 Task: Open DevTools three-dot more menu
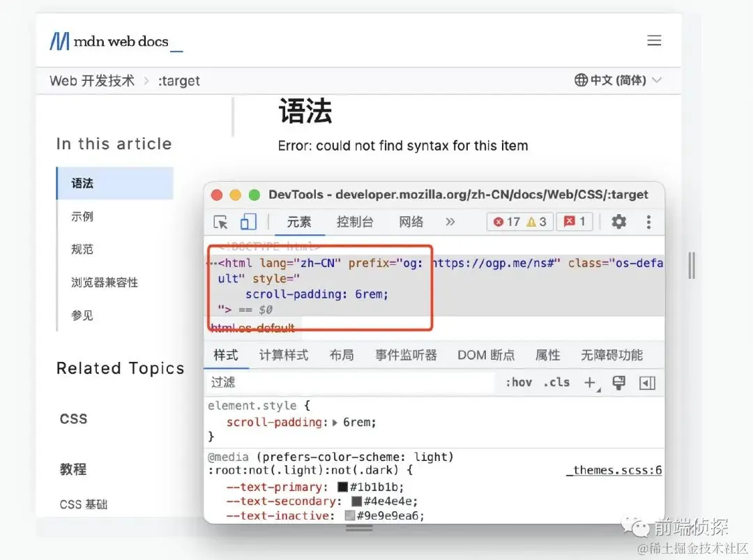pos(649,222)
